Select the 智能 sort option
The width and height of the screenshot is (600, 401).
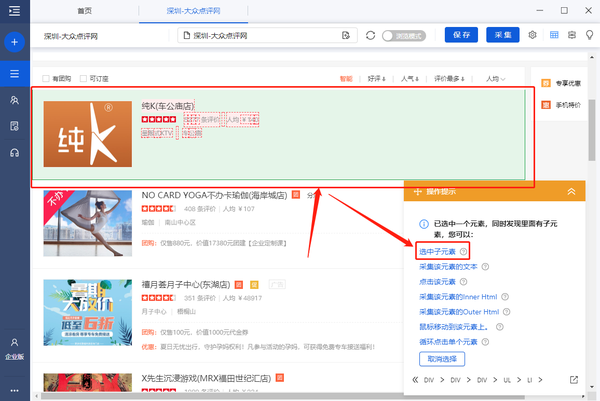[x=346, y=79]
